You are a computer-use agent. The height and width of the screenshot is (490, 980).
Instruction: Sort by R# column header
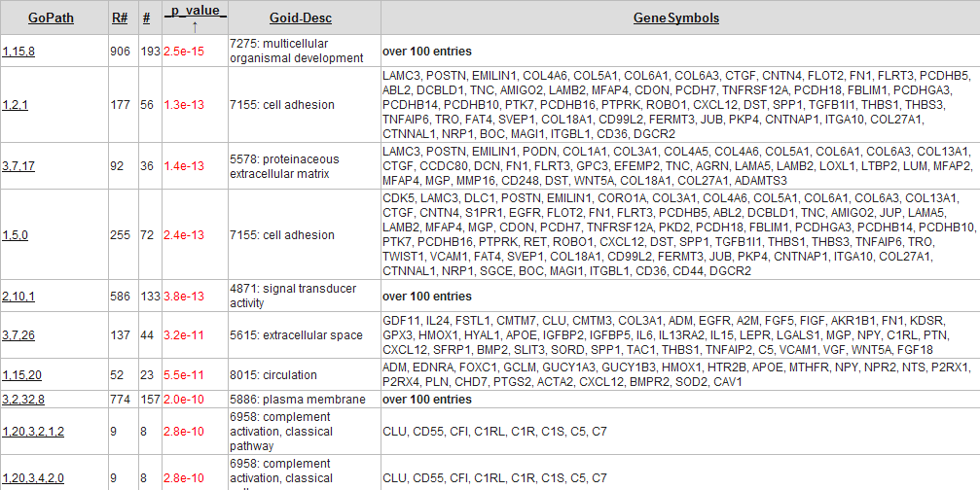pos(120,18)
